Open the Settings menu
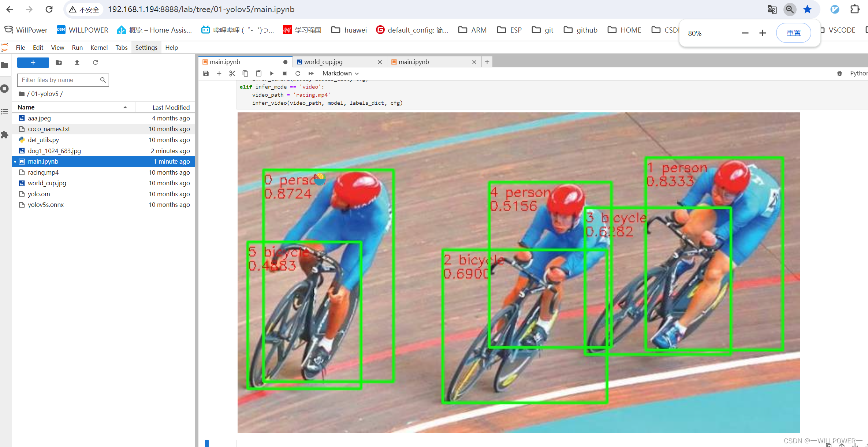 coord(146,48)
